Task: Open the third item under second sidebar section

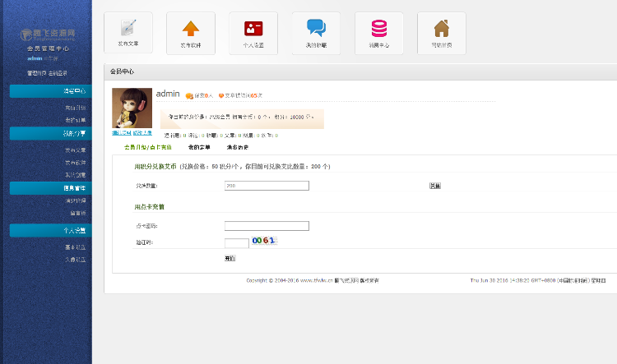Action: tap(75, 175)
